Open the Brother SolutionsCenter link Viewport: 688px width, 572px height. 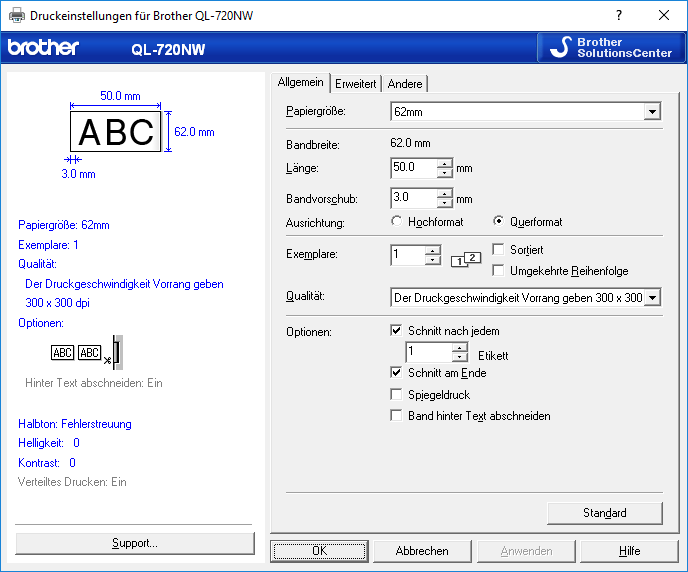(611, 47)
